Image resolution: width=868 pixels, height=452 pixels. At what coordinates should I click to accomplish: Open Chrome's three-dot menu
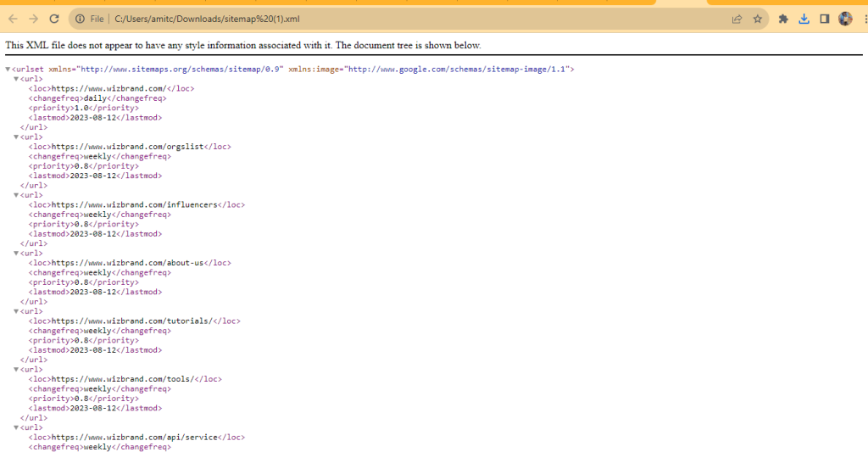click(x=863, y=19)
